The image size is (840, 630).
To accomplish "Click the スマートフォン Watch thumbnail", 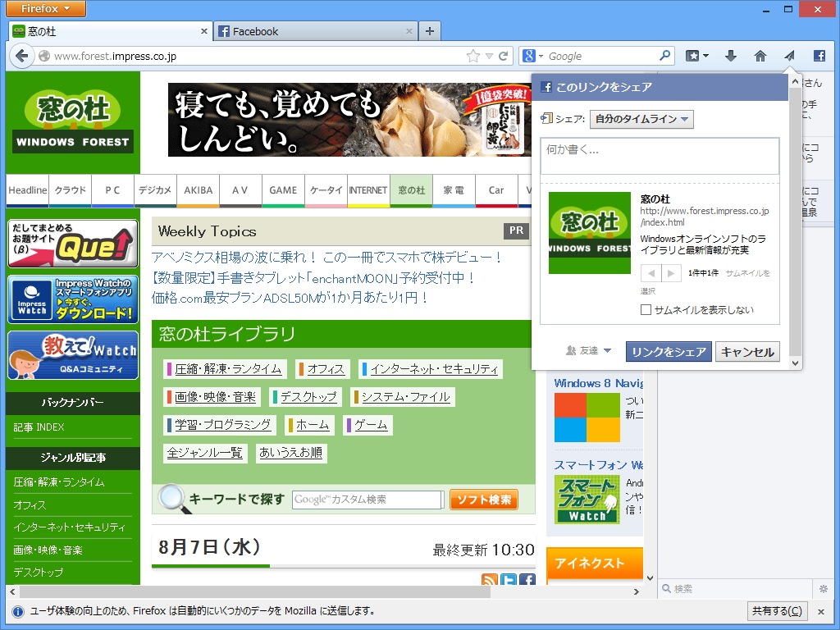I will 587,500.
